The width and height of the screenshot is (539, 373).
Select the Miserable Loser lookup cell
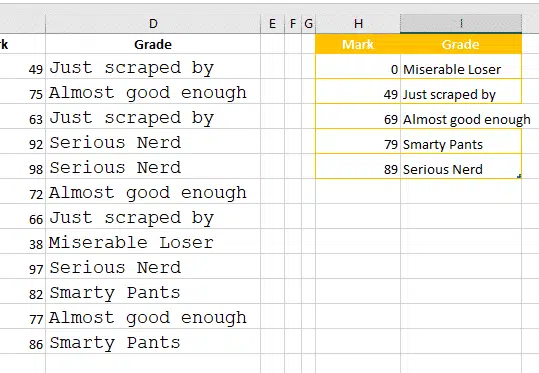(x=461, y=67)
